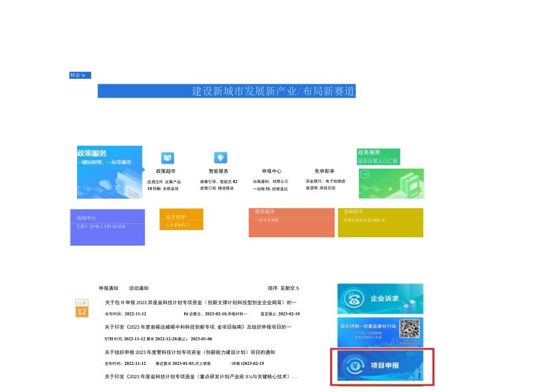Open the 免申即享 service entry
The width and height of the screenshot is (554, 392).
pyautogui.click(x=326, y=170)
